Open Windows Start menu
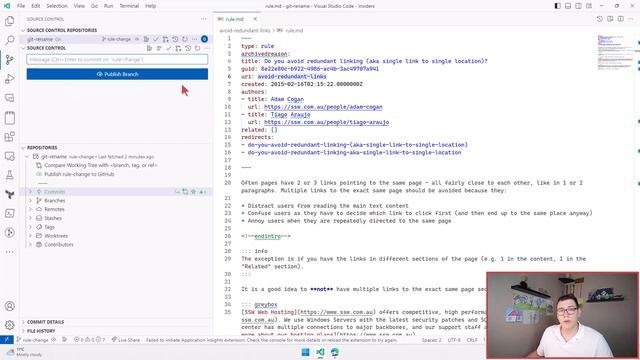The image size is (640, 360). (x=305, y=352)
